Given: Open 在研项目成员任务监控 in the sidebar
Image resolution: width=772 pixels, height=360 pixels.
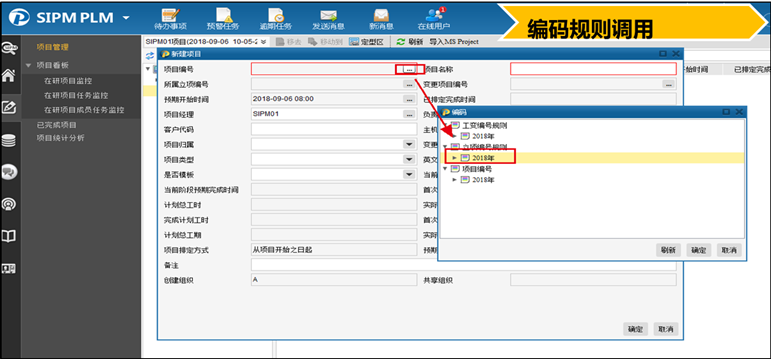Looking at the screenshot, I should tap(84, 110).
